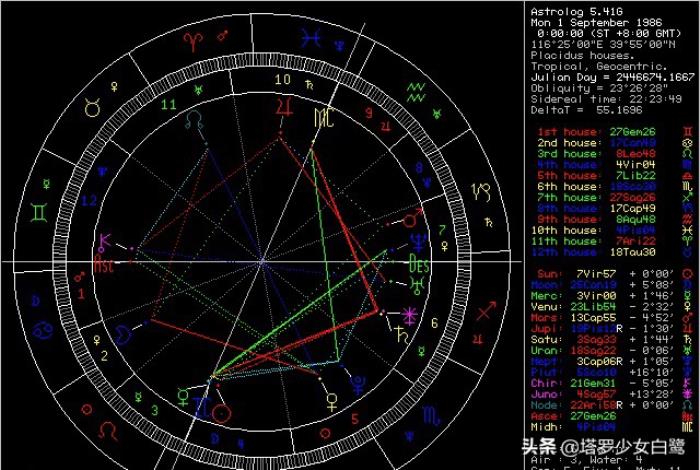Click the green Des descendant label in the chart

click(420, 264)
